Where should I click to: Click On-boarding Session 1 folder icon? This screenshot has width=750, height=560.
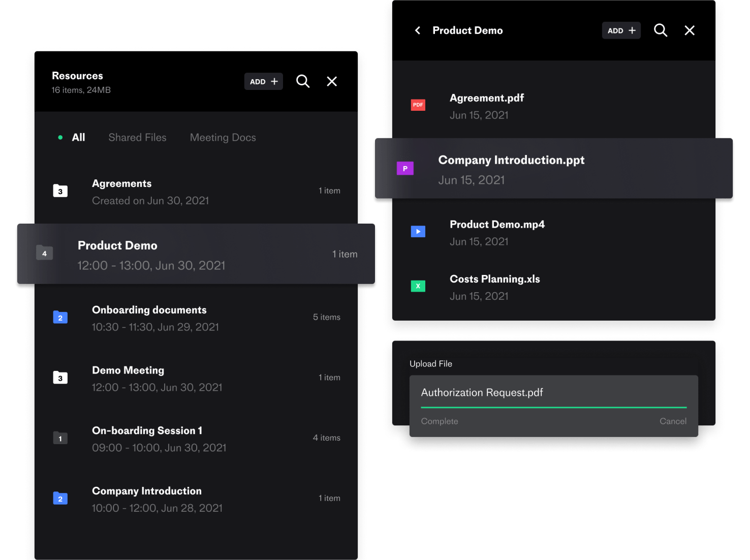click(x=60, y=438)
